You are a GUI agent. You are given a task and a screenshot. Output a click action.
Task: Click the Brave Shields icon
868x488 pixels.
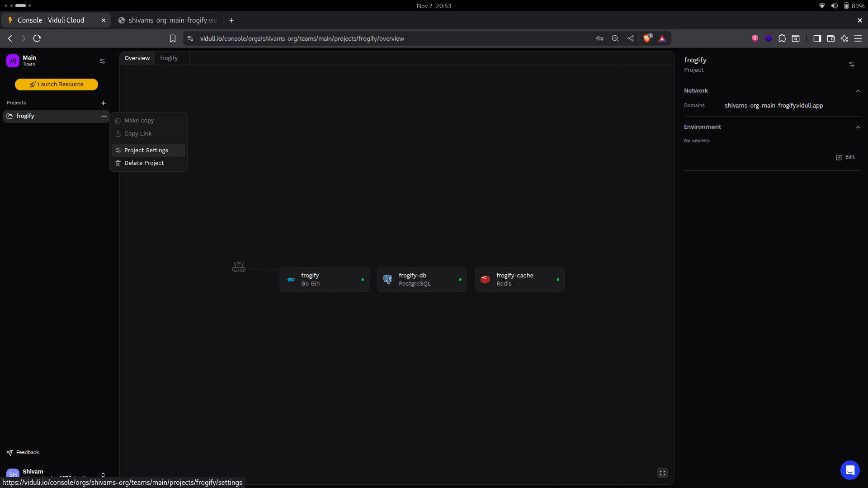point(647,38)
